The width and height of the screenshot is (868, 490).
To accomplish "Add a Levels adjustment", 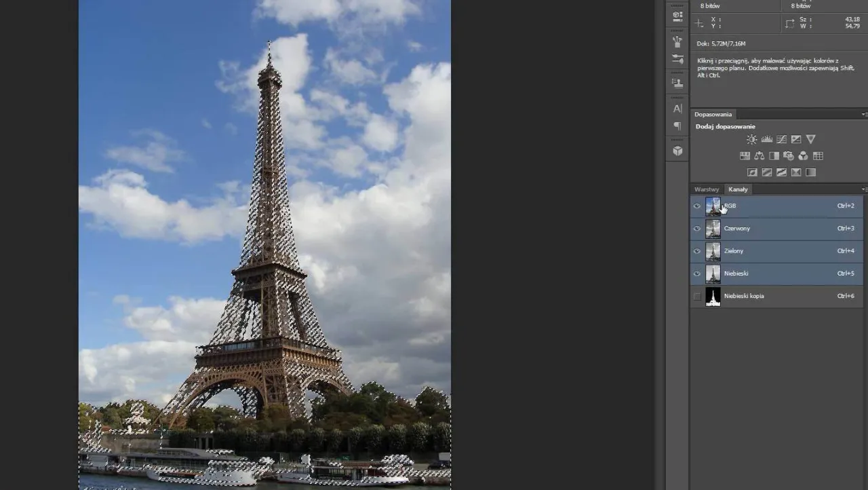I will tap(767, 139).
